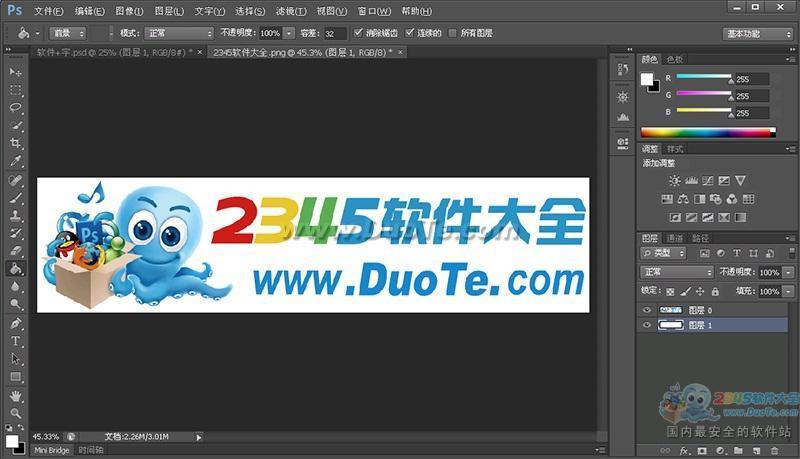This screenshot has width=800, height=459.
Task: Swap foreground and background colors icon
Action: click(x=21, y=427)
